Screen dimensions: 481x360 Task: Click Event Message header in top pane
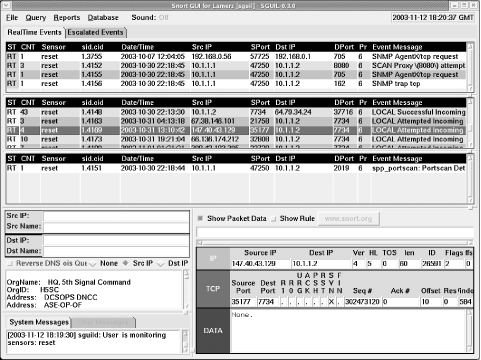[x=397, y=47]
